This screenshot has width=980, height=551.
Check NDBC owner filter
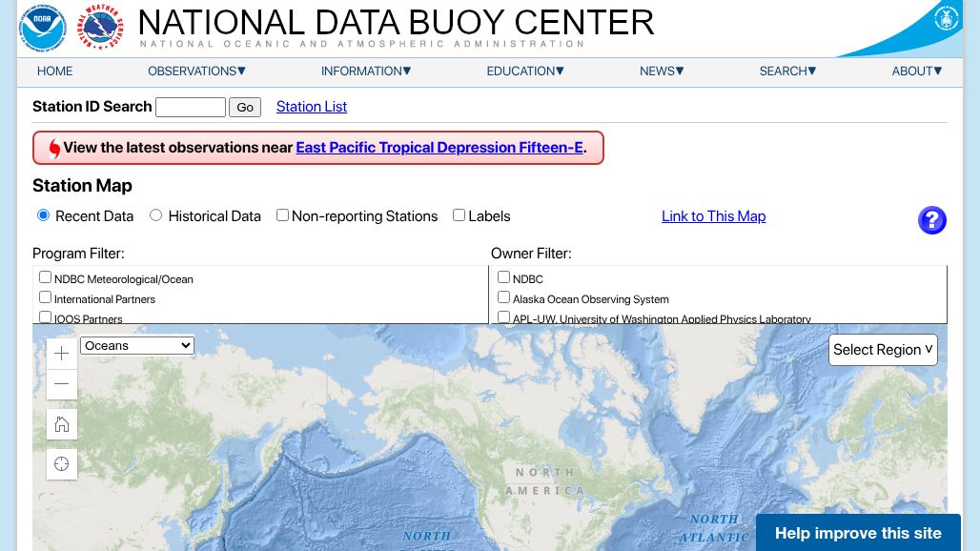coord(503,277)
